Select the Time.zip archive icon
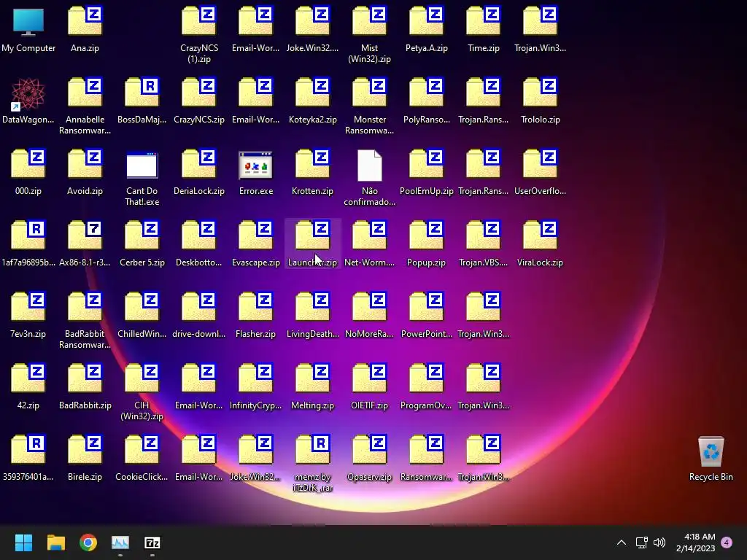Viewport: 747px width, 560px height. [483, 21]
